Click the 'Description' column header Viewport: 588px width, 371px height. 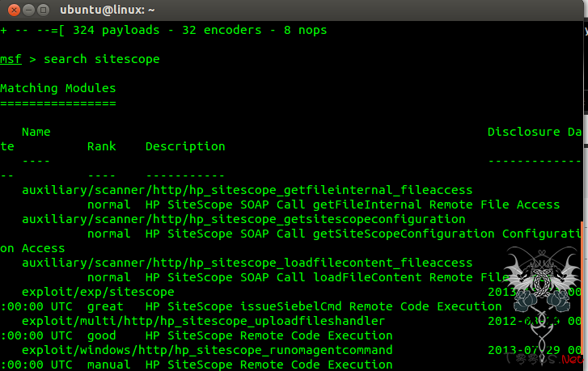pyautogui.click(x=185, y=146)
